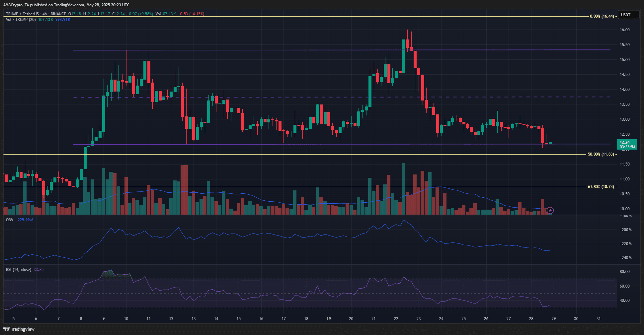Select the Vol · TRUMP (20) indicator legend
Viewport: 644px width, 335px height.
coord(21,20)
